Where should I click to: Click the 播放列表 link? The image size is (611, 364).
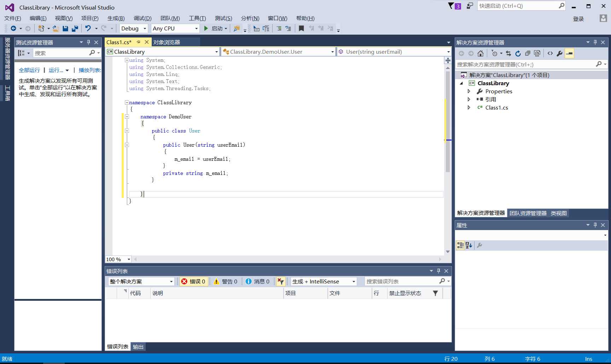[90, 70]
